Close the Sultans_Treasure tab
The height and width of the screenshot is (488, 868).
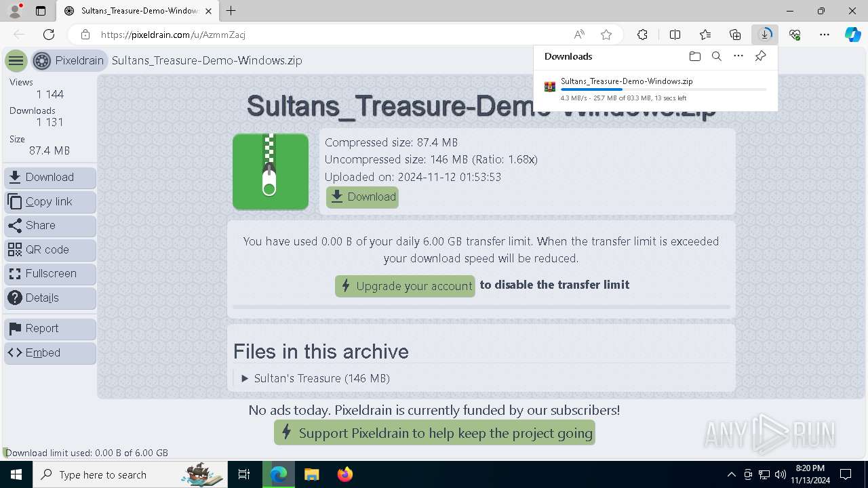click(210, 11)
